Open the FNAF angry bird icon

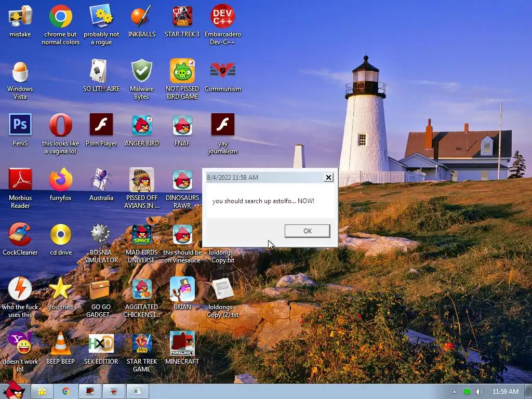tap(182, 125)
